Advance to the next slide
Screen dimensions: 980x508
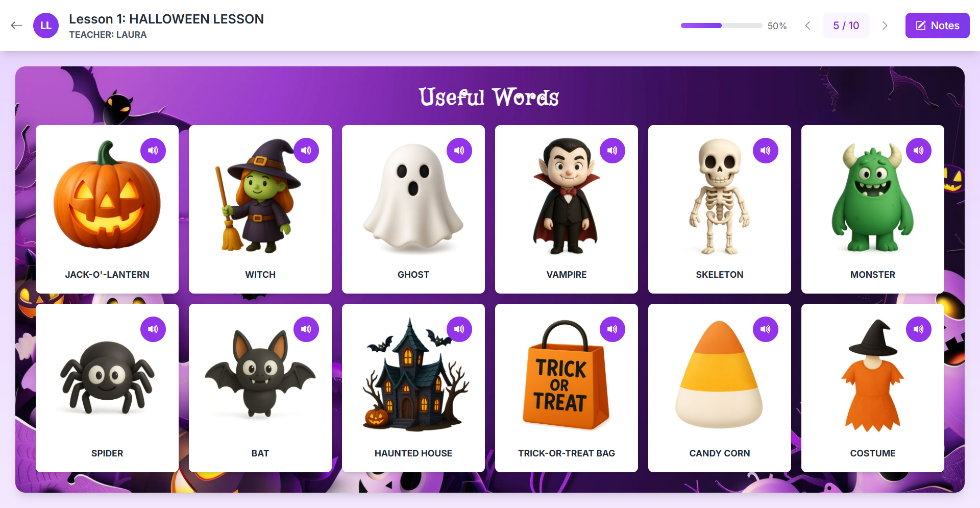click(x=885, y=26)
